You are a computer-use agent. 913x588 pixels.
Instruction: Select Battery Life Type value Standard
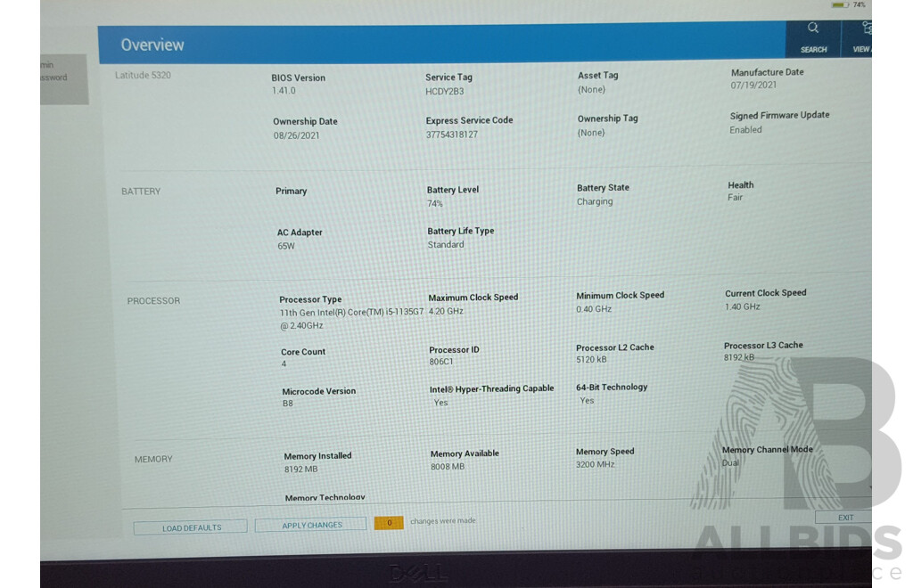[x=446, y=244]
